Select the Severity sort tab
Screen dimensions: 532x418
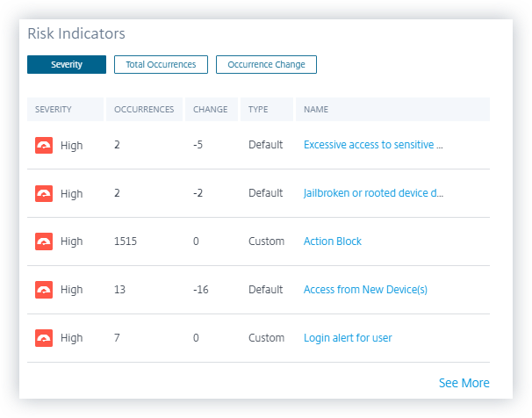click(x=67, y=64)
